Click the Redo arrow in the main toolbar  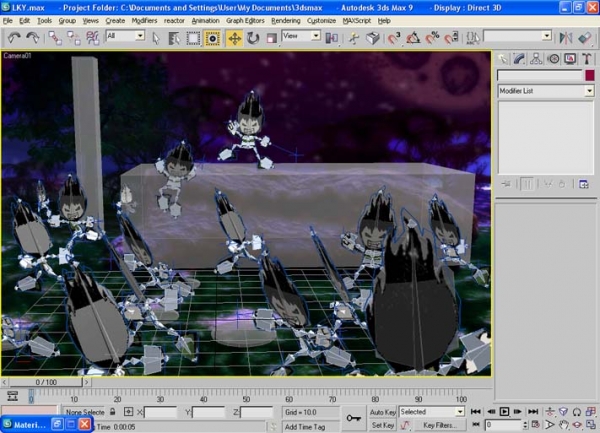coord(33,38)
